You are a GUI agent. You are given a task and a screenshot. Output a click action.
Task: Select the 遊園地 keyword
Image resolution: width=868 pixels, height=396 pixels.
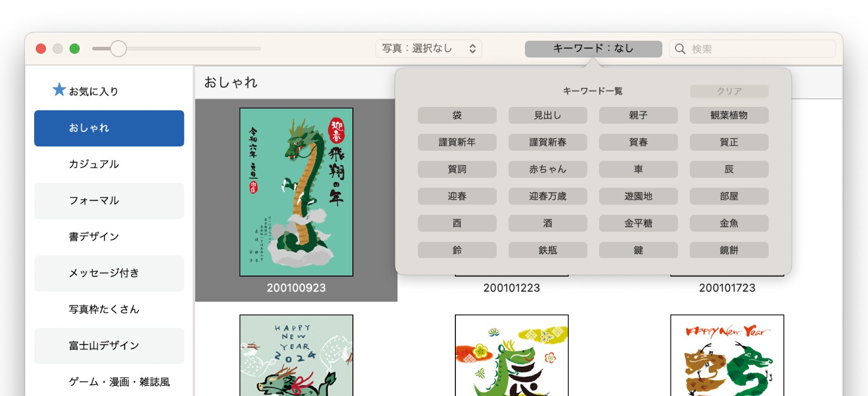[x=638, y=196]
